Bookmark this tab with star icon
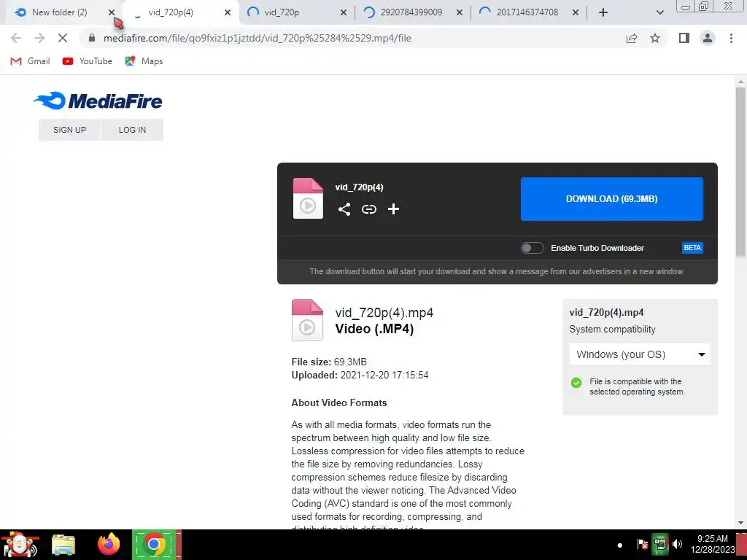 click(655, 38)
